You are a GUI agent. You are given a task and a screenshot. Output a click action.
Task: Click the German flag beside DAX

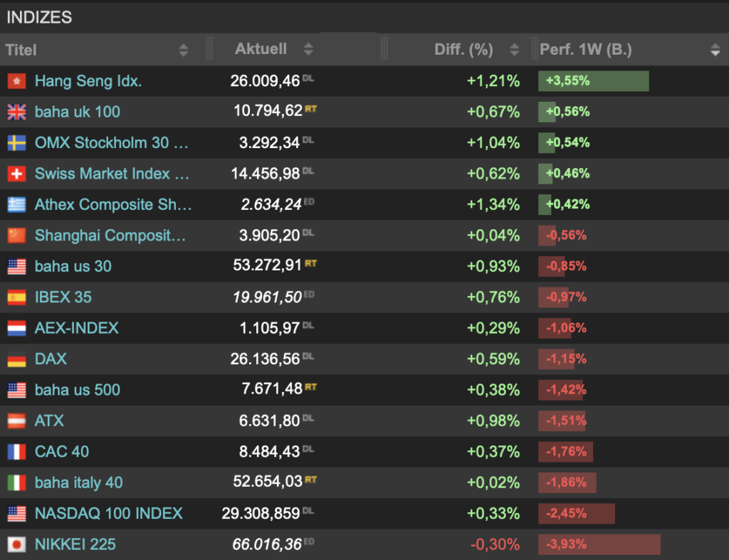pyautogui.click(x=17, y=359)
